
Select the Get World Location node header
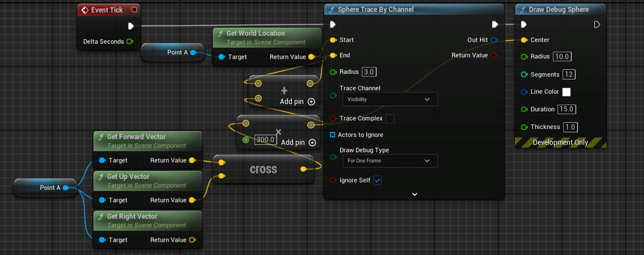tap(267, 37)
